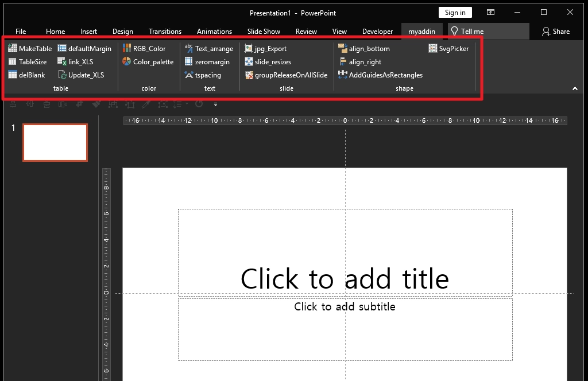Close the PowerPoint window
Viewport: 588px width, 381px height.
pyautogui.click(x=570, y=13)
